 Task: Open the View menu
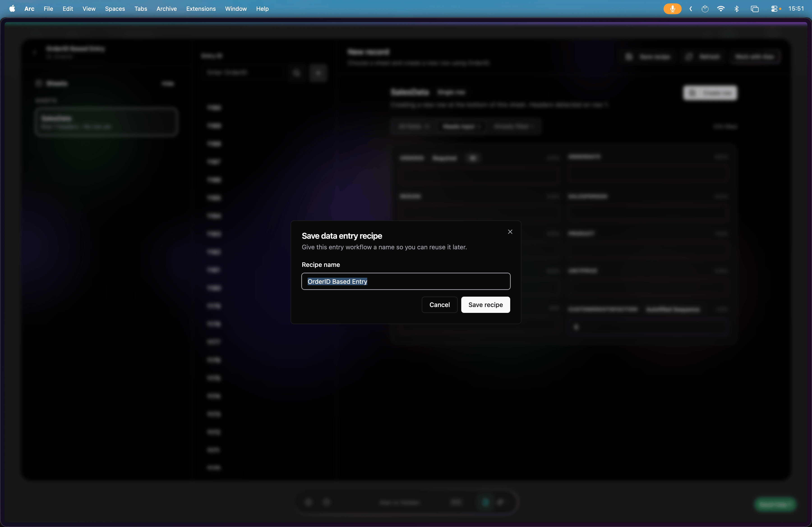(x=89, y=9)
